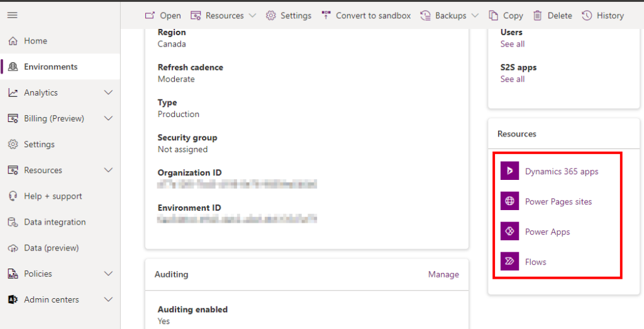The height and width of the screenshot is (329, 644).
Task: Open the Backups dropdown arrow
Action: tap(475, 16)
